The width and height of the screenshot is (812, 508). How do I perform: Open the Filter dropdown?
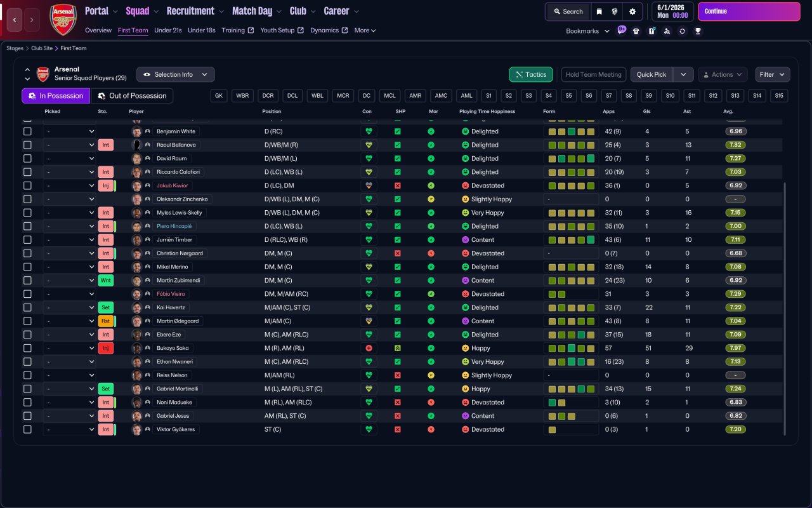point(773,74)
